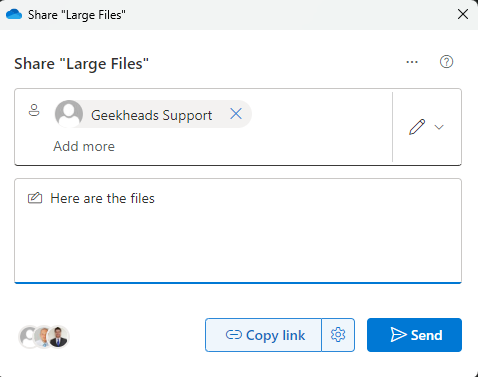Click the white-haired man avatar
The image size is (478, 377).
point(42,337)
